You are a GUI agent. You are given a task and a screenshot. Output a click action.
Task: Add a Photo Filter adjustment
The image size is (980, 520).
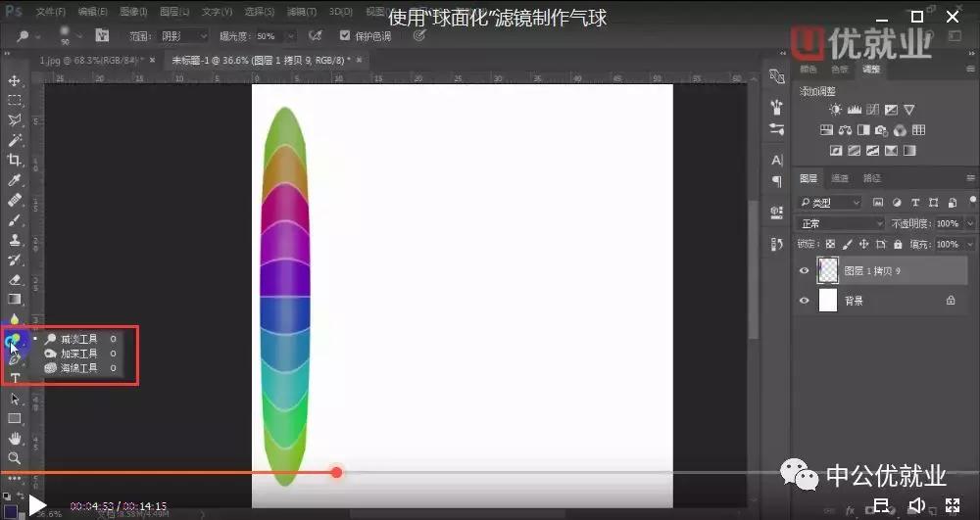point(881,130)
